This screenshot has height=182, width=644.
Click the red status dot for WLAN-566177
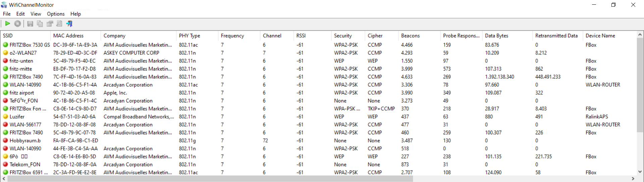pos(5,125)
